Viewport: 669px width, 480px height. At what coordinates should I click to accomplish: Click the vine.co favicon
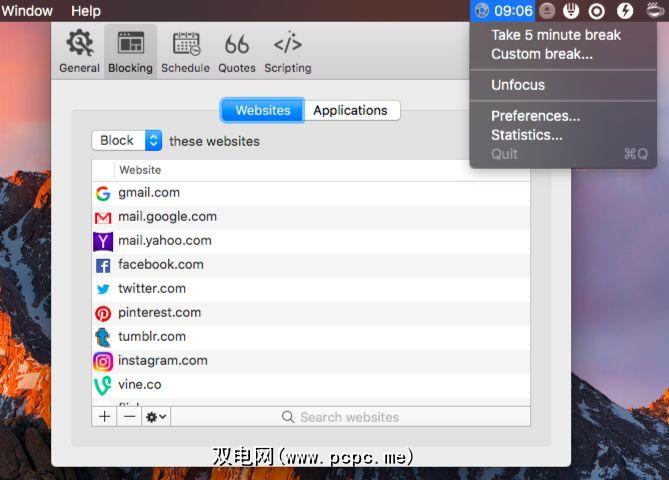coord(103,385)
